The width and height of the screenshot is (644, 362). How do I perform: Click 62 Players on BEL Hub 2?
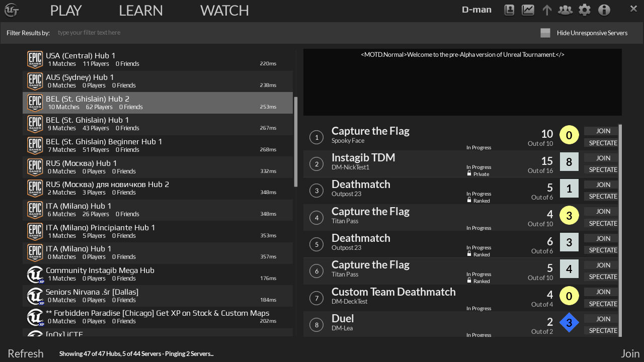99,107
